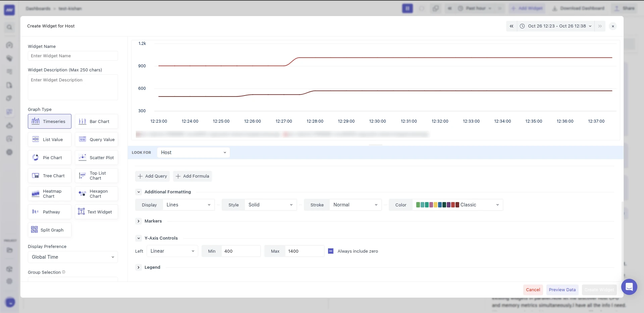Open the Display Lines dropdown
The height and width of the screenshot is (313, 644).
click(188, 205)
